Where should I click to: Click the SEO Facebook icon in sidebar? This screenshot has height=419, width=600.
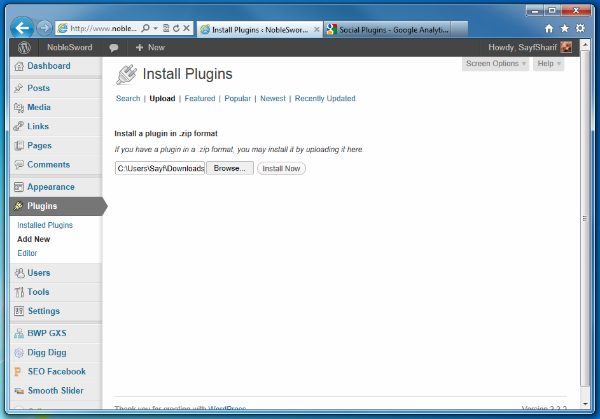(x=18, y=372)
